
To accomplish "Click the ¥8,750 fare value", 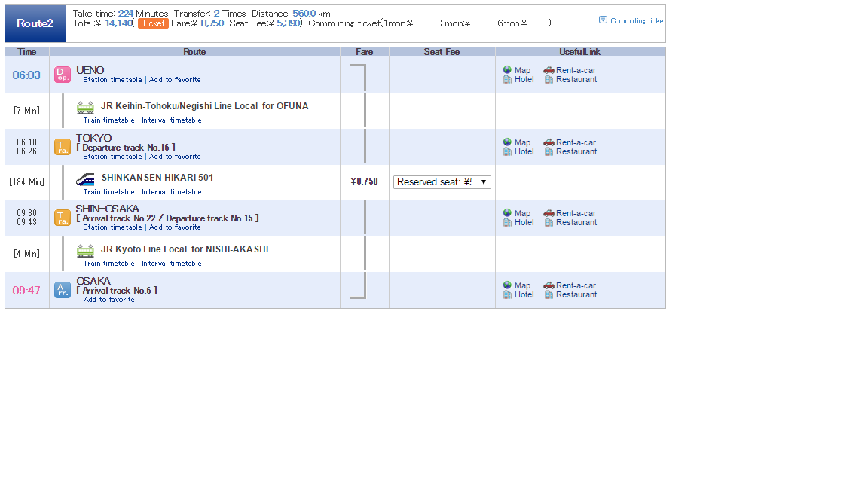I will click(x=364, y=181).
